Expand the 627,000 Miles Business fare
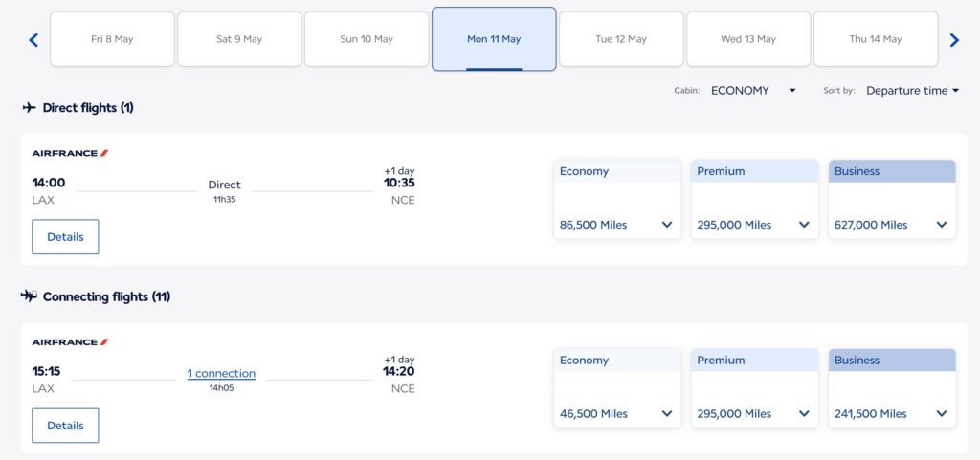The image size is (980, 460). [892, 225]
